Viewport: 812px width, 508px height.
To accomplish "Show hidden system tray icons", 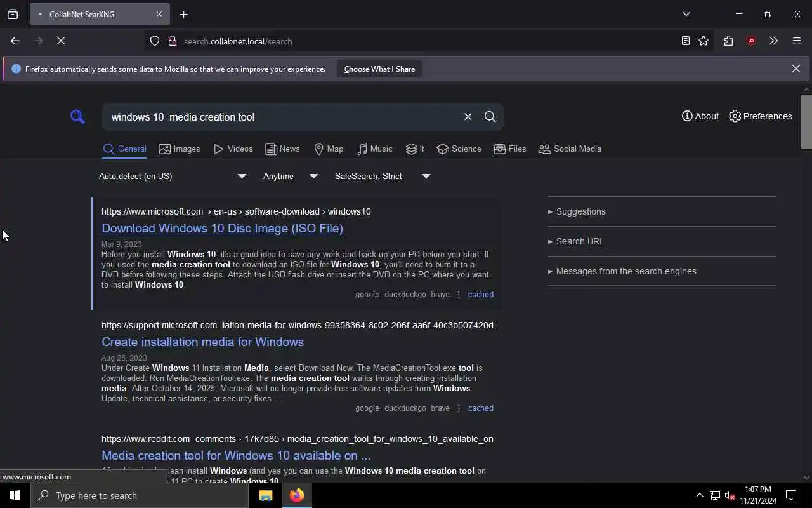I will click(x=699, y=495).
